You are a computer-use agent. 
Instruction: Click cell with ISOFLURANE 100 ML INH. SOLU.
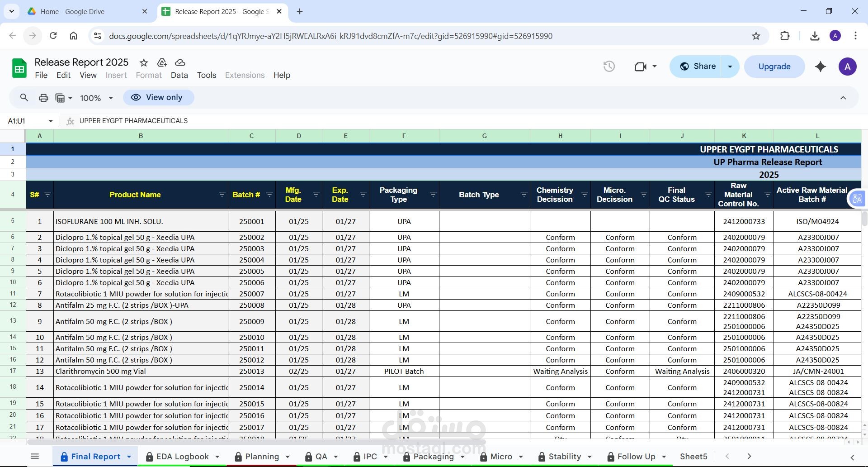pyautogui.click(x=141, y=221)
